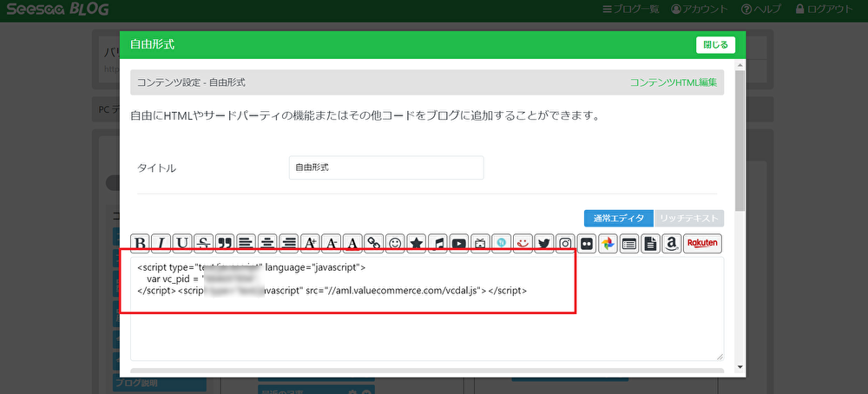This screenshot has height=394, width=868.
Task: Click the TV icon in toolbar
Action: [x=480, y=243]
